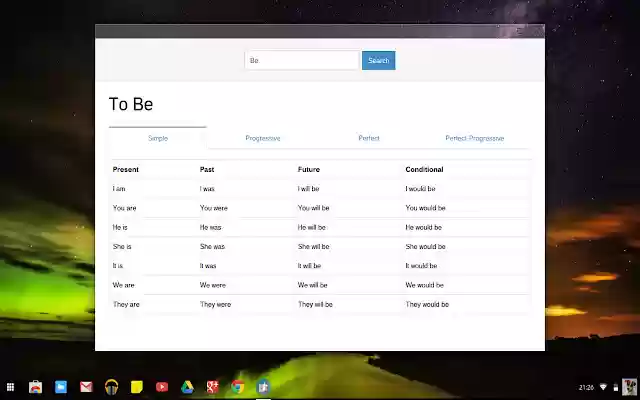Click the cell 'It is'
This screenshot has height=400, width=640.
(x=118, y=266)
